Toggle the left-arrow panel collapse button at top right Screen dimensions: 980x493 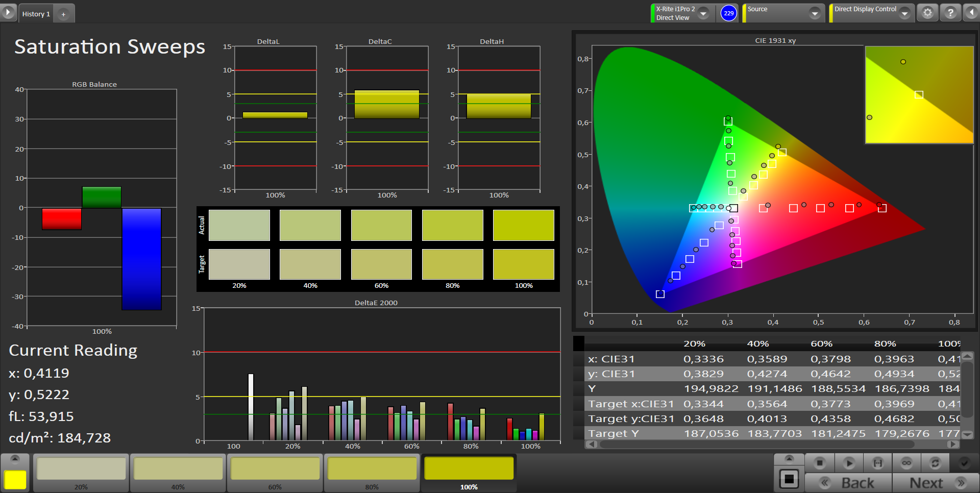pos(971,13)
